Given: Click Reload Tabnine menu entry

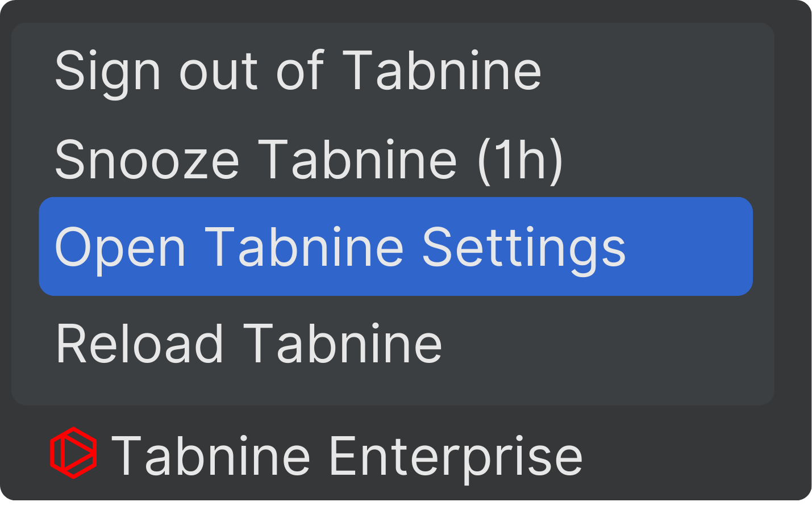Looking at the screenshot, I should [x=249, y=344].
